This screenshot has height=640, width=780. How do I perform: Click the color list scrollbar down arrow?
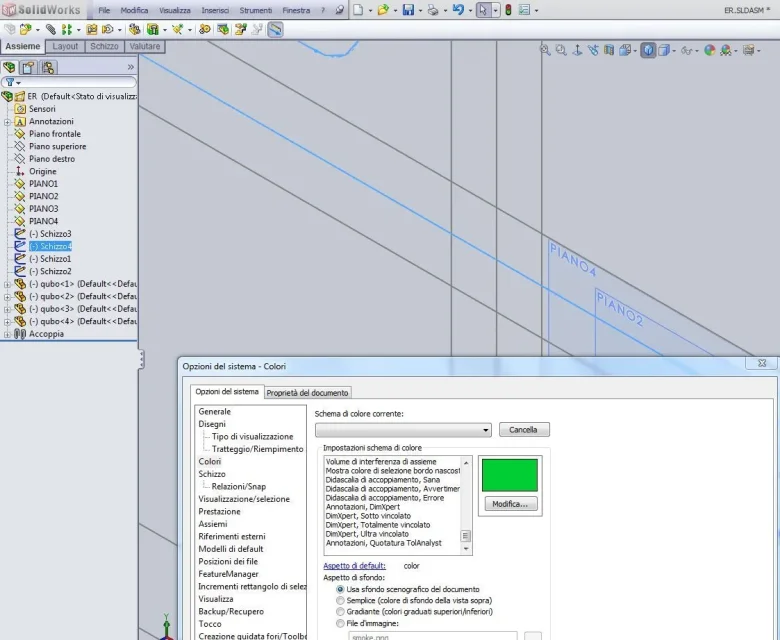(x=466, y=549)
